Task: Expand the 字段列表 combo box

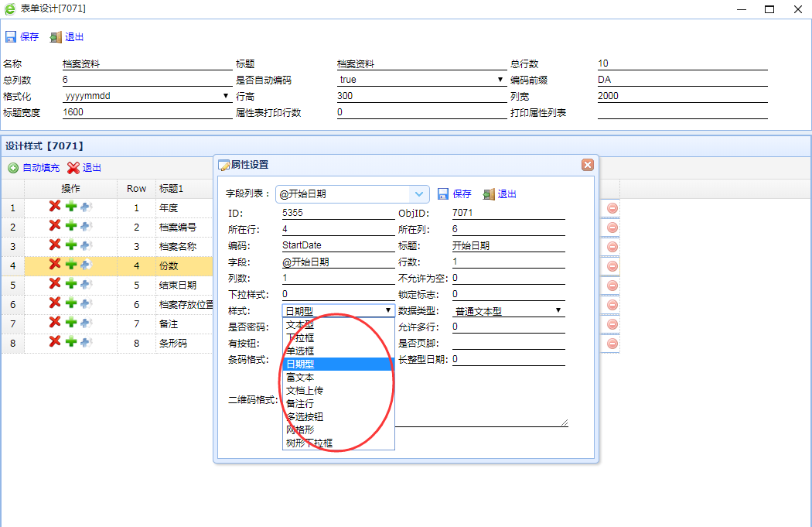Action: click(x=419, y=194)
